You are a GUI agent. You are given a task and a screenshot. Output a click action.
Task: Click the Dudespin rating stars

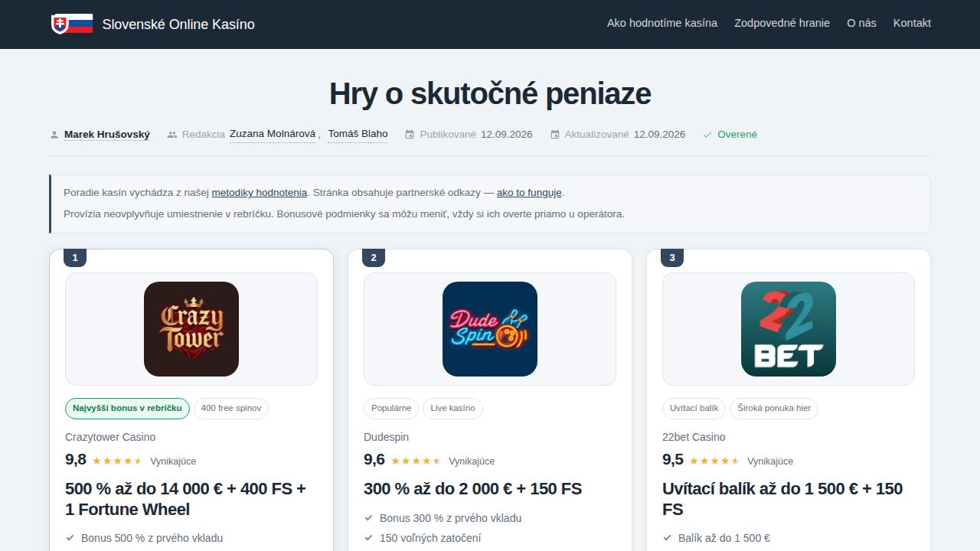click(416, 461)
